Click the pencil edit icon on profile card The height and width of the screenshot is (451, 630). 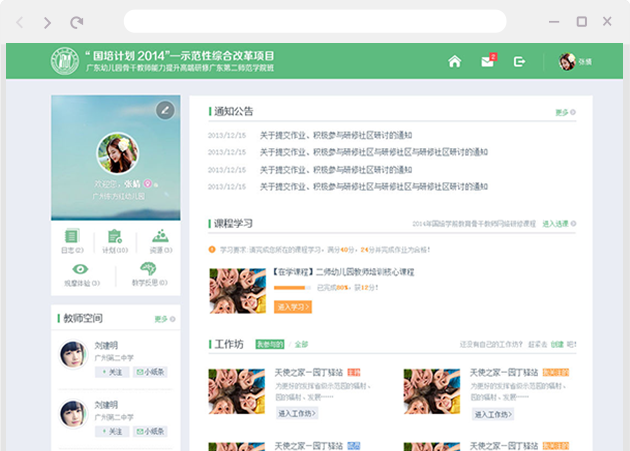165,110
